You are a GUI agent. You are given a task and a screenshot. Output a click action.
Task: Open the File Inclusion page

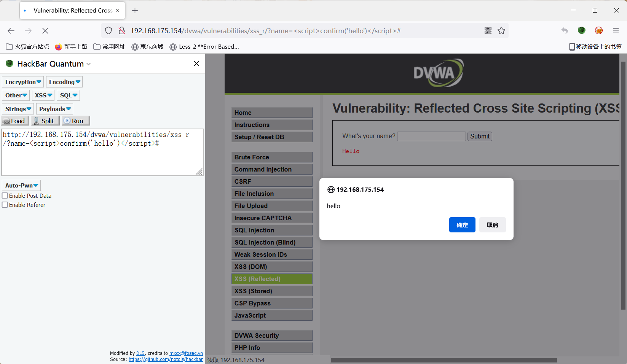[x=272, y=194]
